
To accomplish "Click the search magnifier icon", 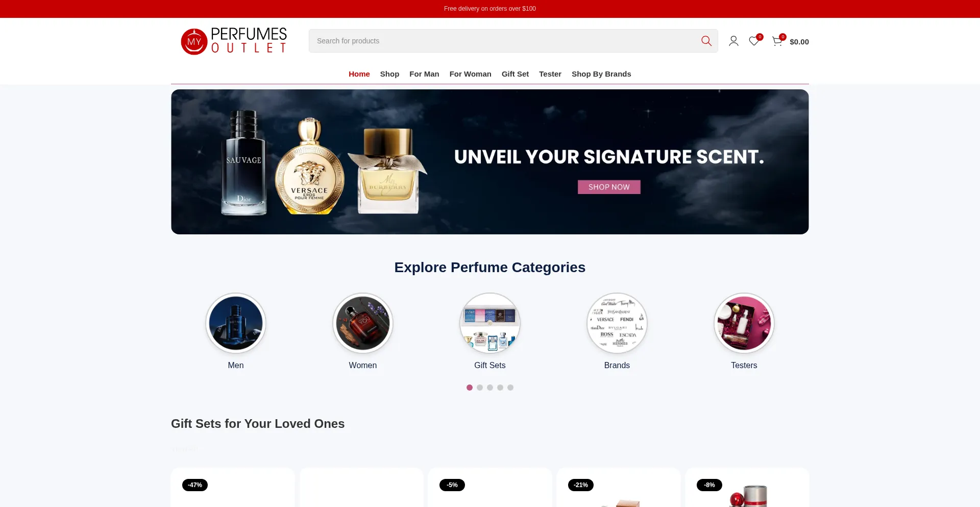I will click(x=706, y=41).
